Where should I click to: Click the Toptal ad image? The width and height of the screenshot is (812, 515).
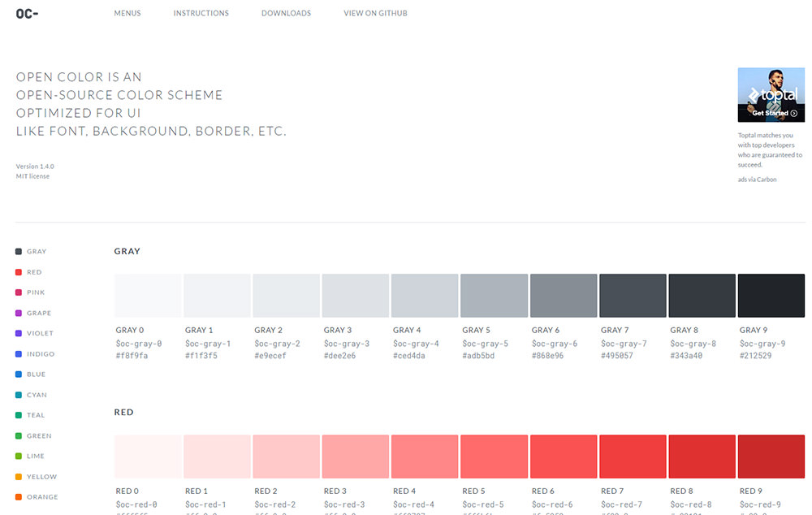(771, 95)
